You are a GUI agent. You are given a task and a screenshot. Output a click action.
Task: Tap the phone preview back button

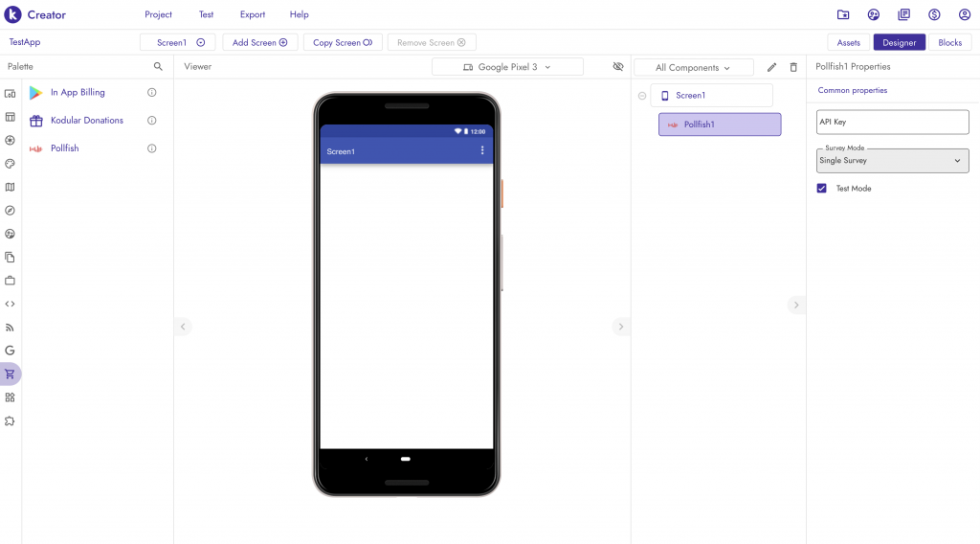pos(367,459)
